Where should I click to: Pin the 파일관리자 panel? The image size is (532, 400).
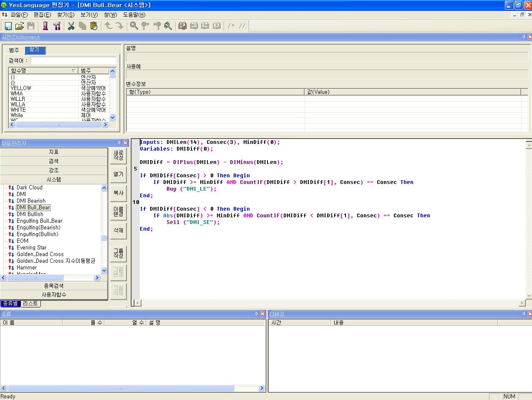(119, 143)
